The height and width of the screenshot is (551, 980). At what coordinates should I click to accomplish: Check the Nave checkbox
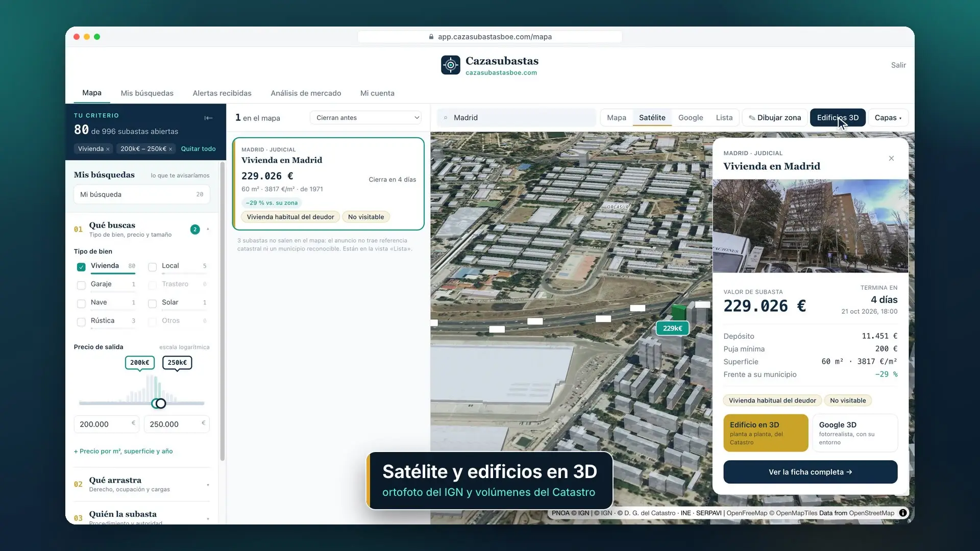pos(81,304)
